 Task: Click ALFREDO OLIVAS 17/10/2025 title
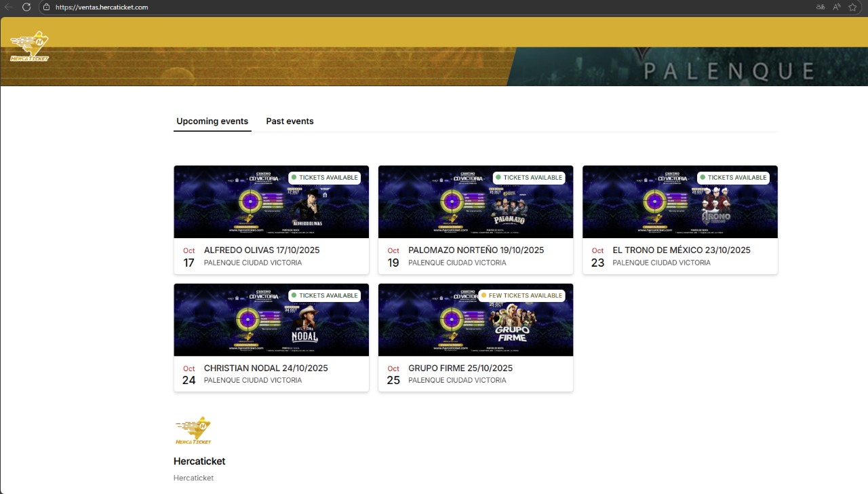point(262,250)
